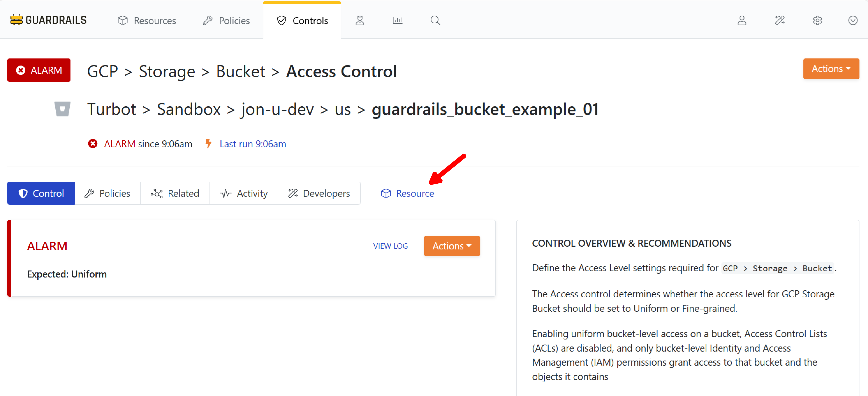Click the search magnifier icon
The height and width of the screenshot is (396, 868).
(435, 20)
